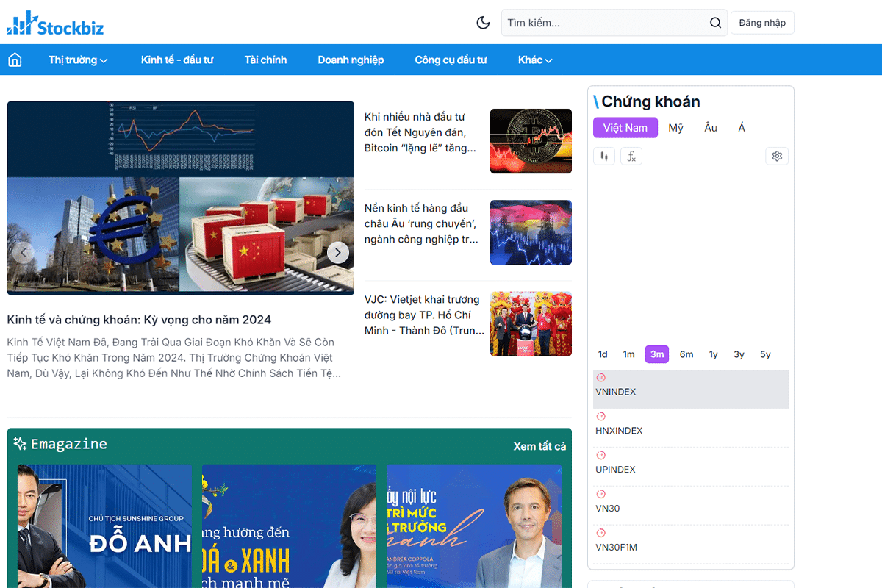Toggle dark mode with the moon icon
Image resolution: width=882 pixels, height=588 pixels.
483,23
